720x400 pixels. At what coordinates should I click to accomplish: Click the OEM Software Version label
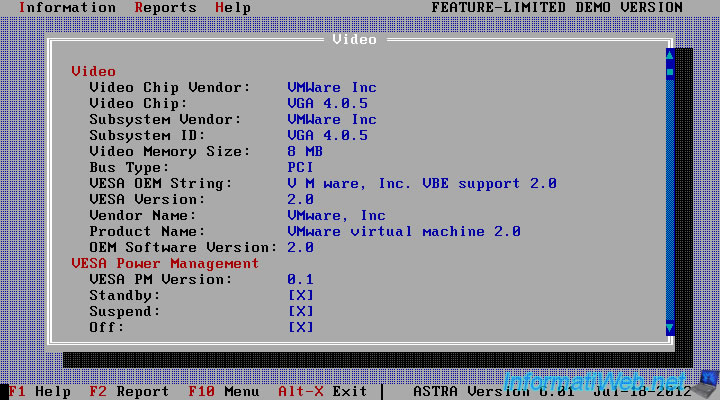(x=183, y=248)
